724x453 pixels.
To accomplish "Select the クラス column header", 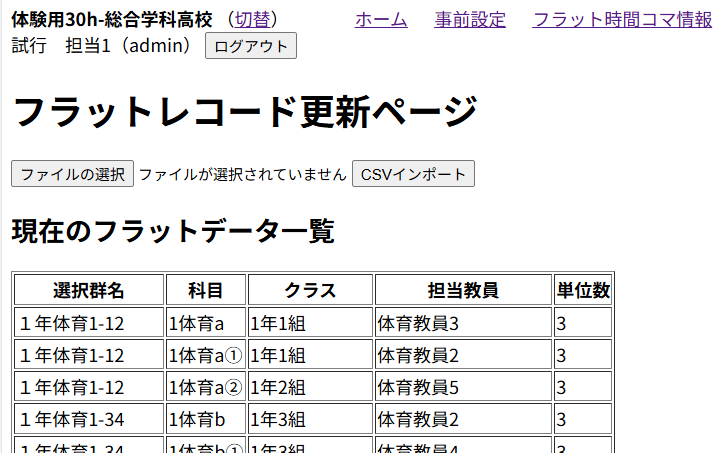I will pyautogui.click(x=310, y=291).
